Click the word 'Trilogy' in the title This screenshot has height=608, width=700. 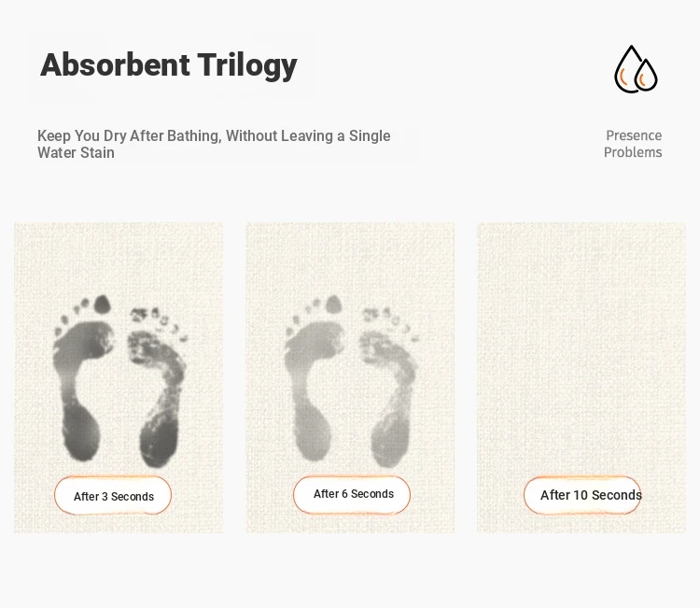click(247, 65)
